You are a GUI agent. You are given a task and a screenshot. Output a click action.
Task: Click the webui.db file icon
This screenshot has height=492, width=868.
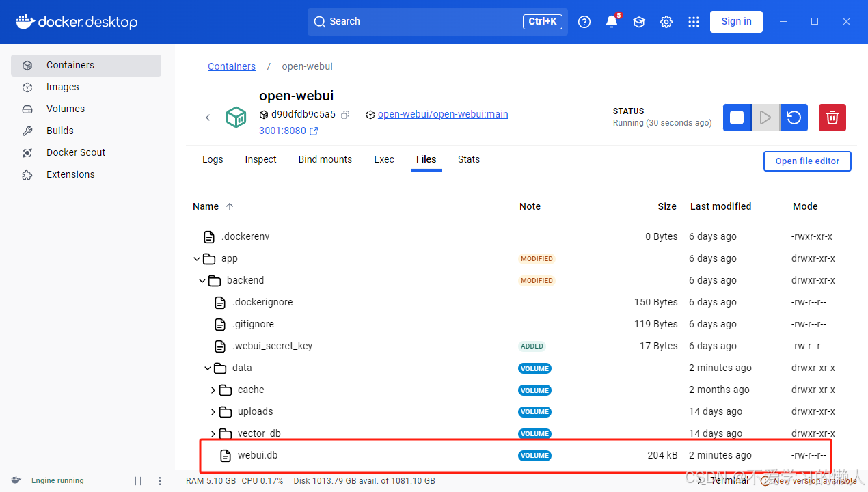(x=226, y=456)
